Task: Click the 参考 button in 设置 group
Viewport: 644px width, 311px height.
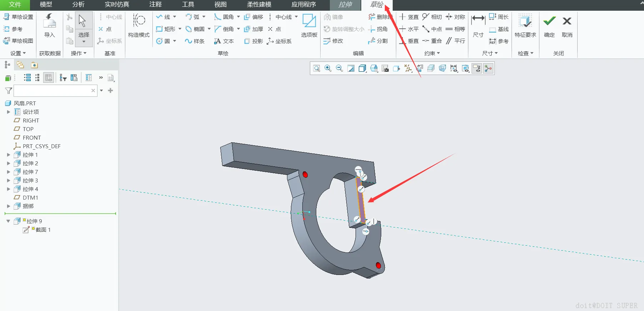Action: tap(13, 29)
